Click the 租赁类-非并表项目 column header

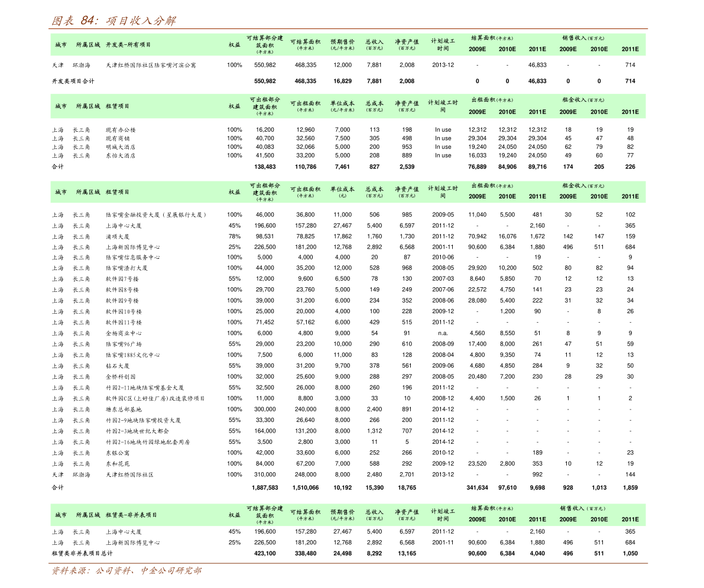(132, 515)
